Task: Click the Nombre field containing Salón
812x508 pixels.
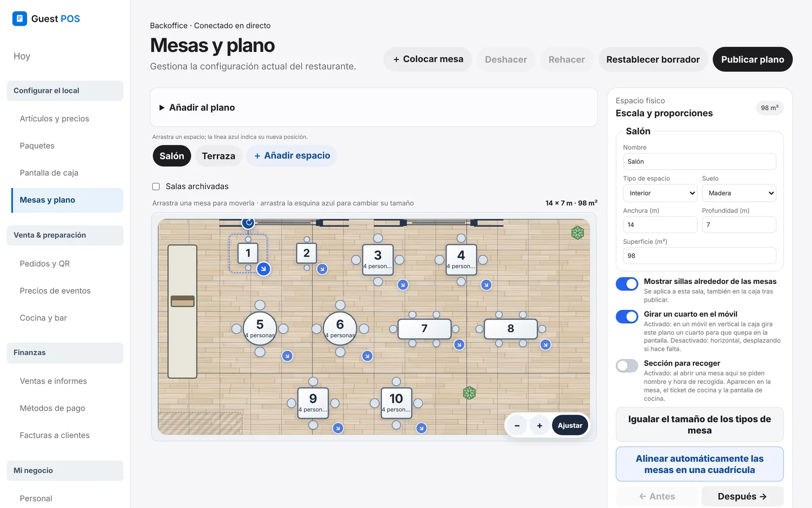Action: (700, 162)
